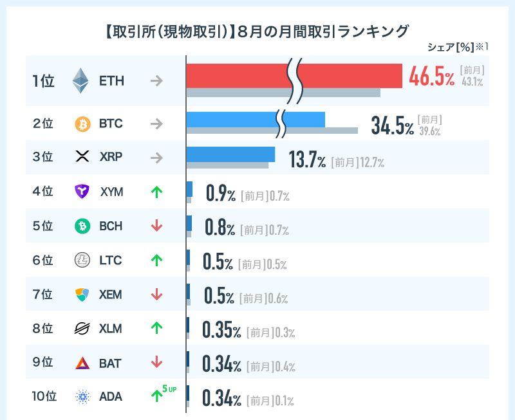Click the purple XYM coin icon

(82, 191)
